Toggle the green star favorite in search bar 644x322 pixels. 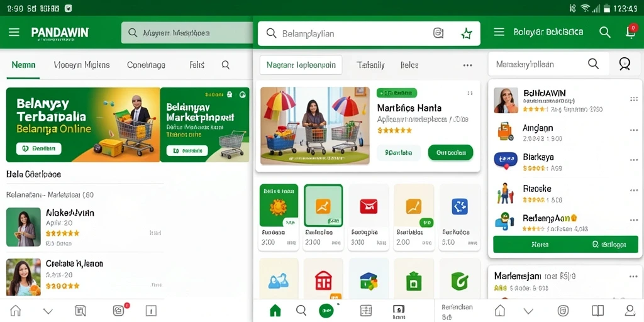pos(467,34)
